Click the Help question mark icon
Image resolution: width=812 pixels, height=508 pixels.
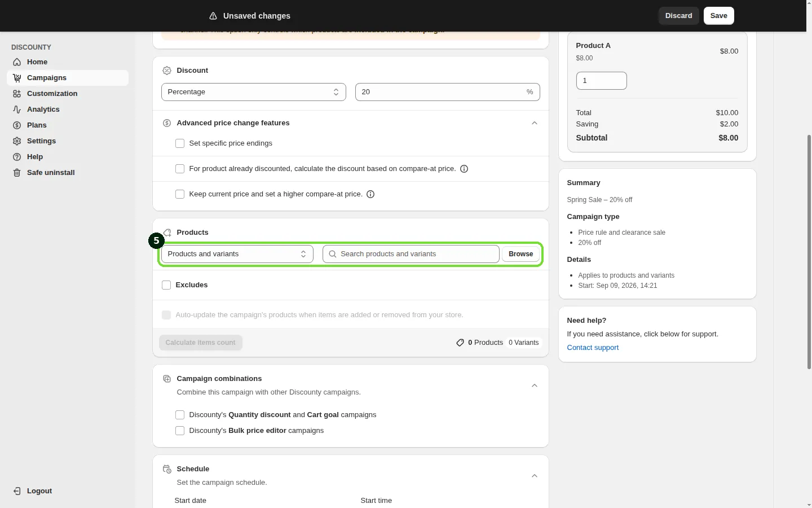click(x=17, y=157)
